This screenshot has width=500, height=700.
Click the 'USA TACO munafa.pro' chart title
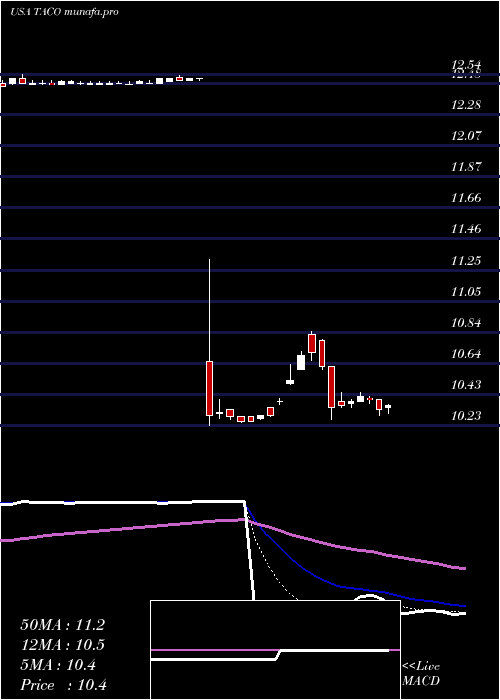tap(64, 12)
